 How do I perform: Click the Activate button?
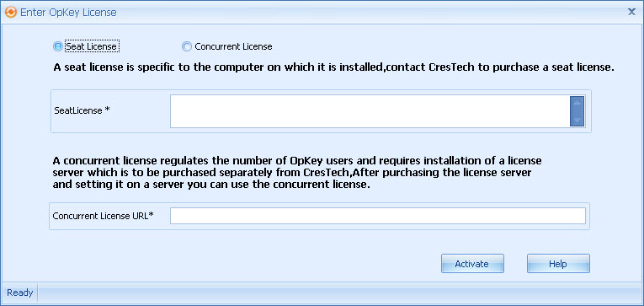pos(472,264)
